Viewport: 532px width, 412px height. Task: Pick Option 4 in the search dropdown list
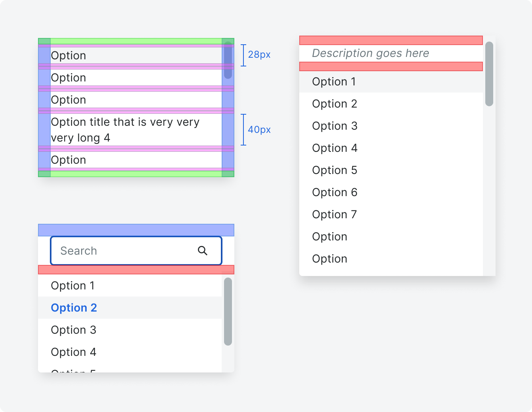tap(74, 352)
